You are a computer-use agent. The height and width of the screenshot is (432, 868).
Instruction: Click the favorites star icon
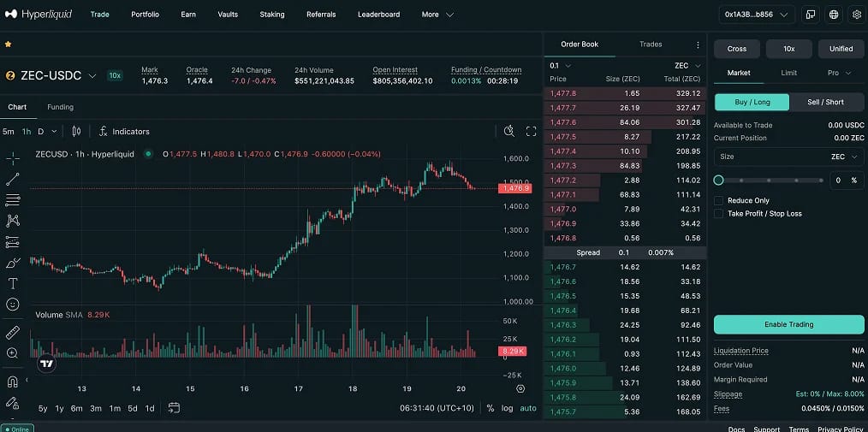click(x=8, y=44)
